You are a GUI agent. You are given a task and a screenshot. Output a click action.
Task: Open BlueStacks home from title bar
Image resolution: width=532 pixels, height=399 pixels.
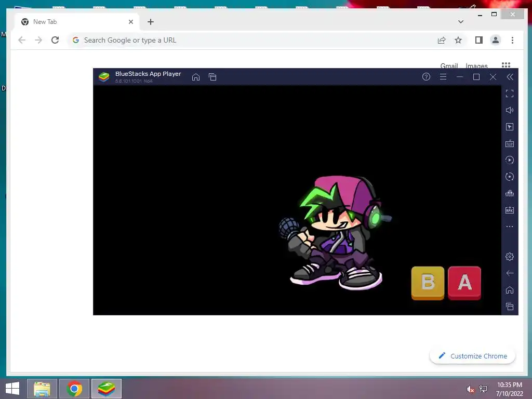pos(196,77)
